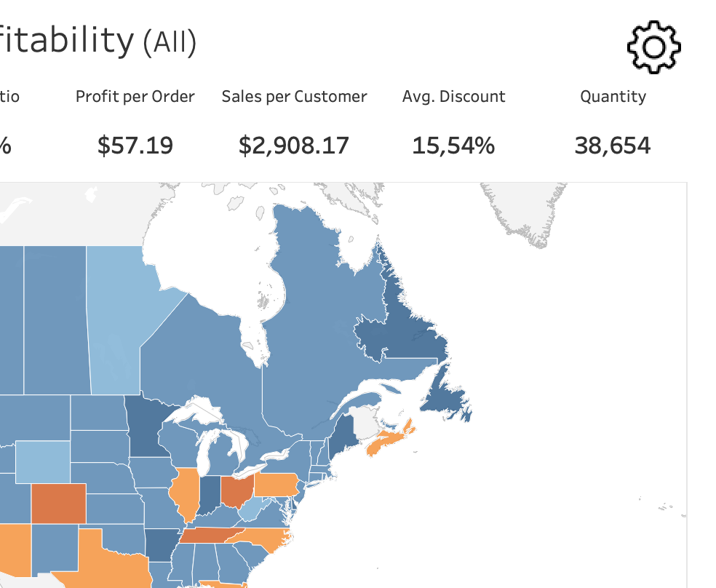Select orange Pennsylvania on the map
Image resolution: width=716 pixels, height=588 pixels.
point(275,484)
